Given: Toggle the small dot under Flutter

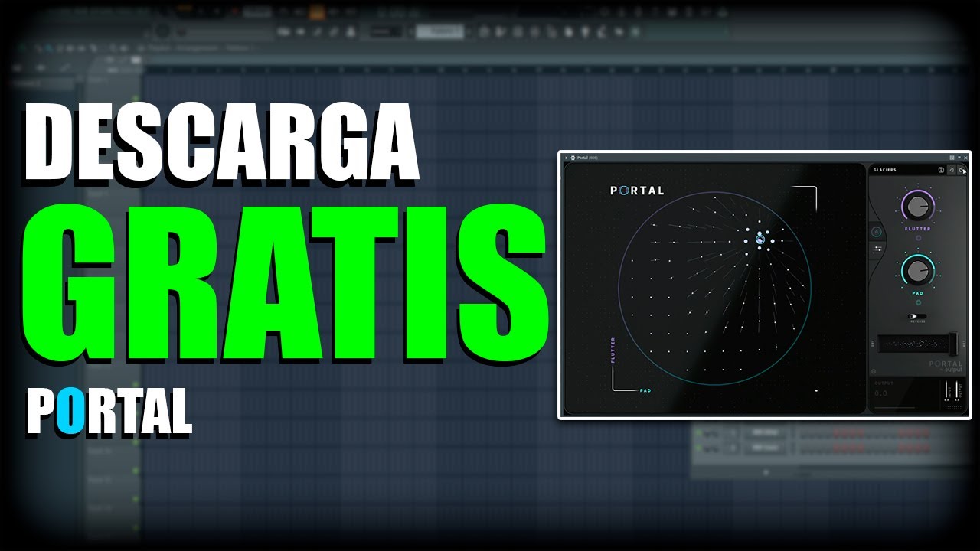Looking at the screenshot, I should [x=918, y=238].
